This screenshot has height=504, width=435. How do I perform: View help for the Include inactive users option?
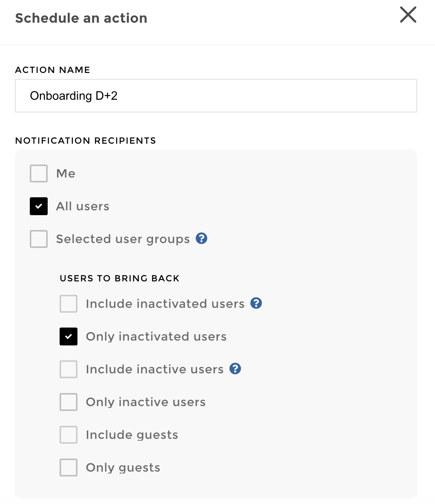[235, 369]
